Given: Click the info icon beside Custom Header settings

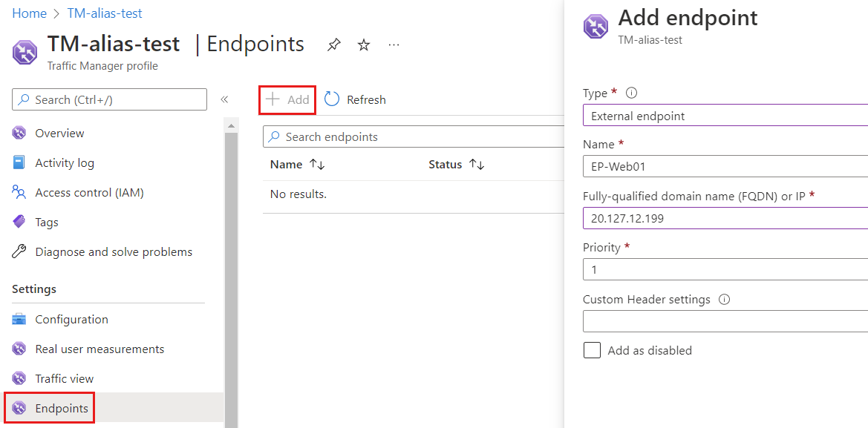Looking at the screenshot, I should (724, 300).
